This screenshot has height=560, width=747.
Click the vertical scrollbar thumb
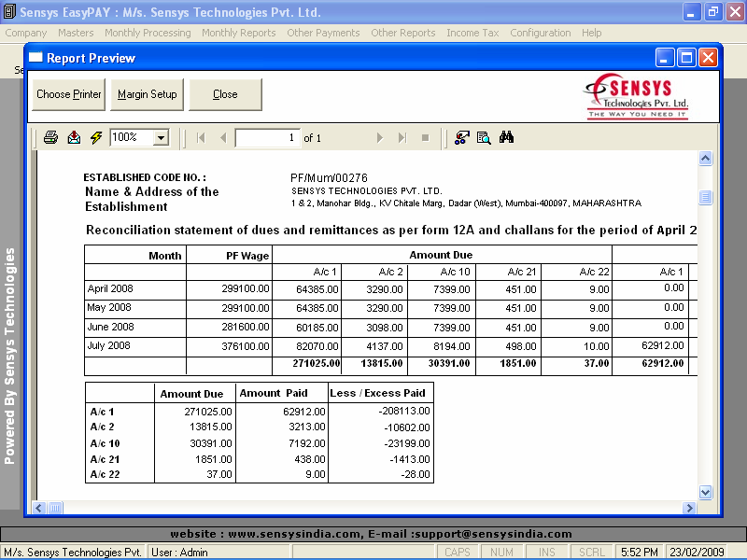tap(706, 197)
